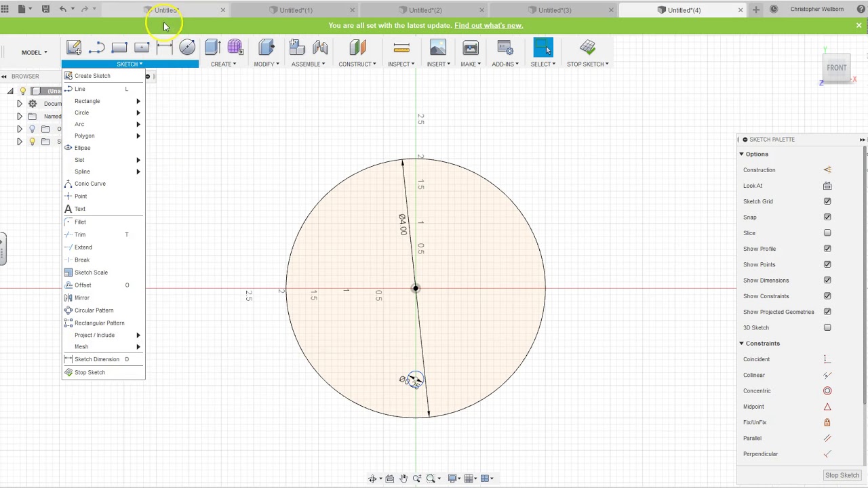Add a new design tab with plus

click(755, 9)
